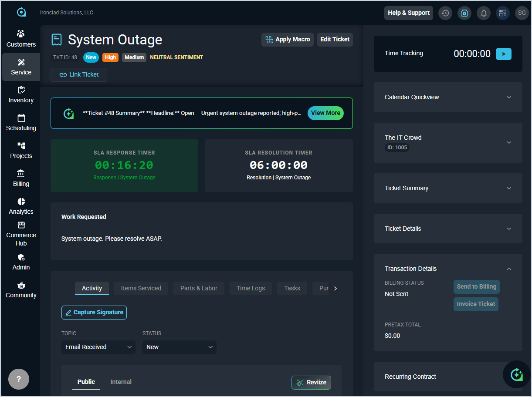Open the recent history clock icon
Image resolution: width=532 pixels, height=397 pixels.
[445, 13]
